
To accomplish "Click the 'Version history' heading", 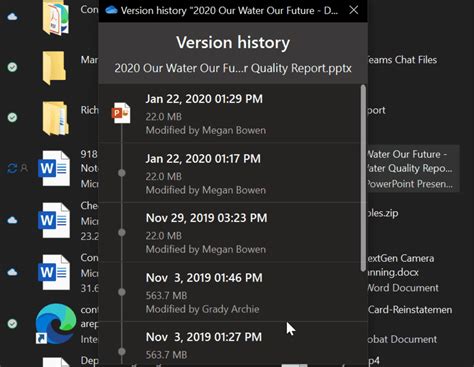I will [x=233, y=43].
